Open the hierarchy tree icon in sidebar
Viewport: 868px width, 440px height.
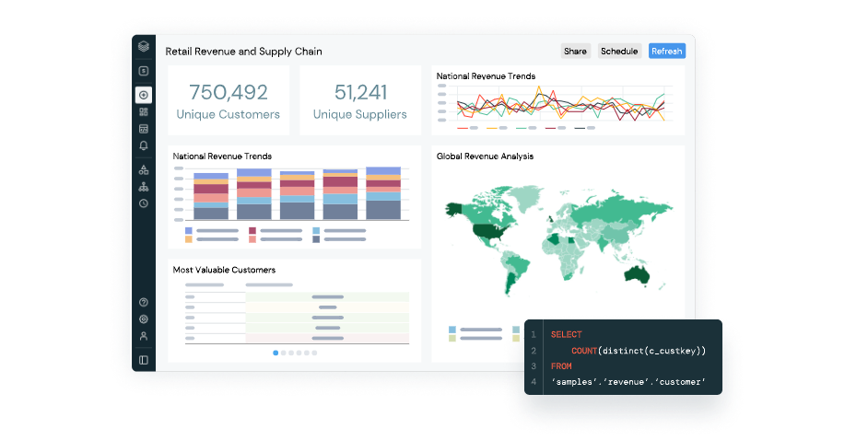(x=143, y=187)
